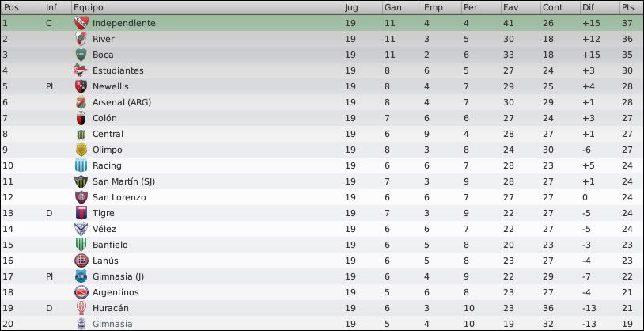Open the Arsenal (ARG) team name

[x=122, y=102]
